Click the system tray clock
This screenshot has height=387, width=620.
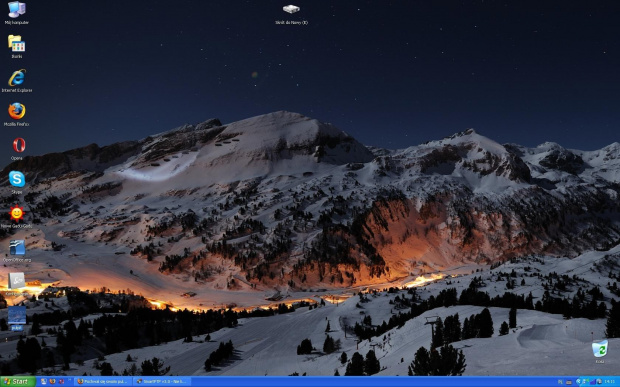609,381
